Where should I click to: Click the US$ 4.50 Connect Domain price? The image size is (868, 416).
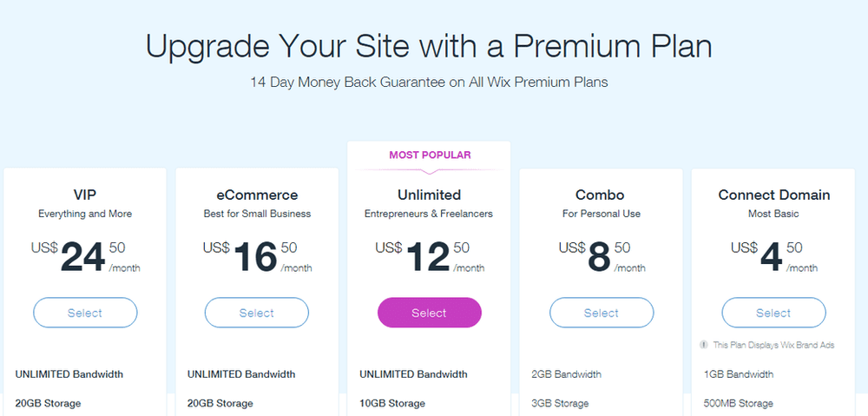[x=774, y=256]
